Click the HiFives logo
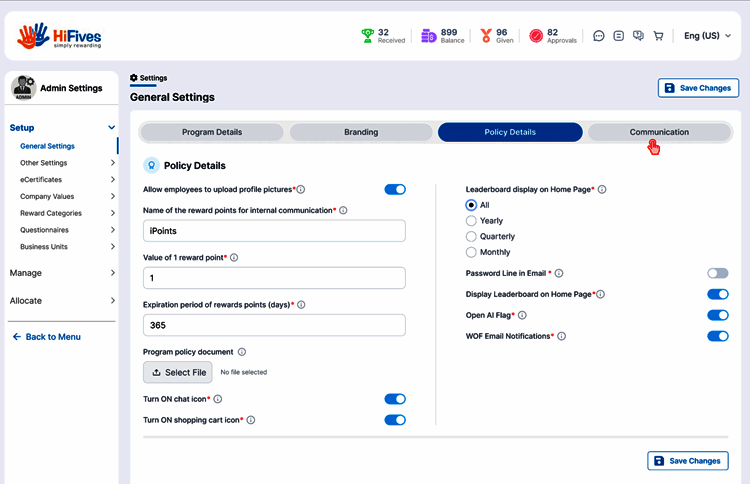750x484 pixels. pyautogui.click(x=60, y=36)
